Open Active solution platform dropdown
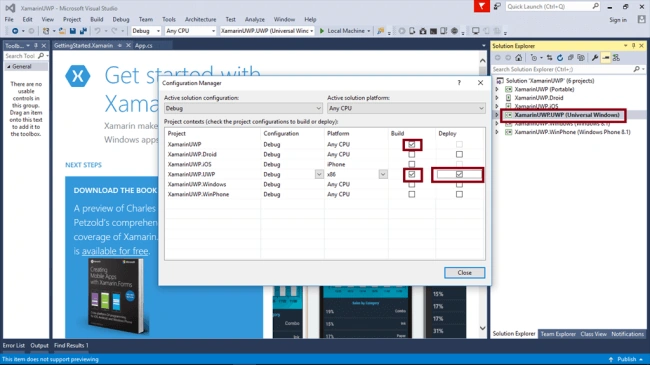 point(406,108)
